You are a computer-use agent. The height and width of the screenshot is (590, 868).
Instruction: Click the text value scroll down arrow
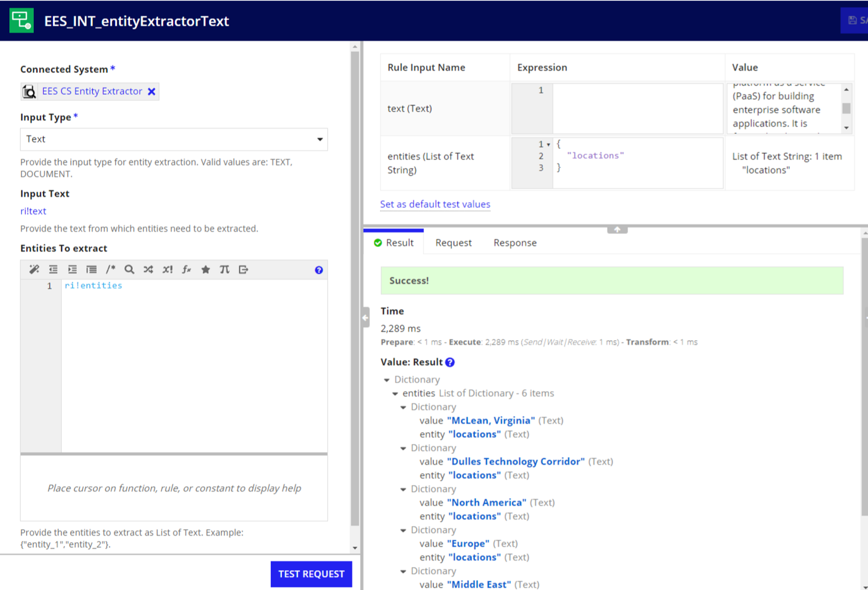(x=846, y=128)
